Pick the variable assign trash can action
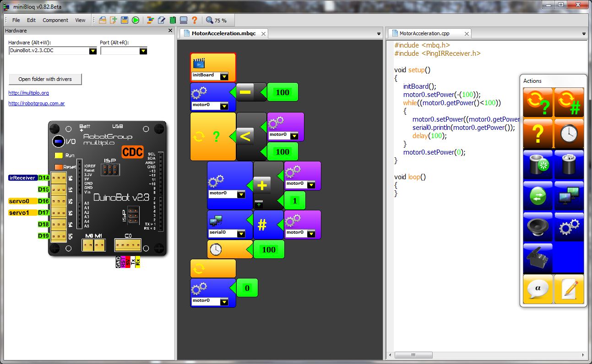The width and height of the screenshot is (592, 364). coord(569,165)
